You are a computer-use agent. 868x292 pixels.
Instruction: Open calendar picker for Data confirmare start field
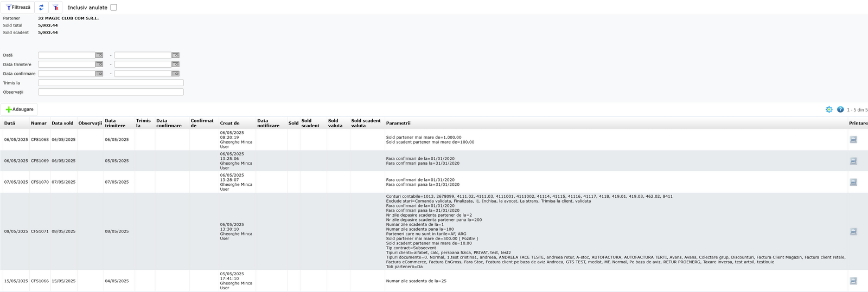point(99,74)
